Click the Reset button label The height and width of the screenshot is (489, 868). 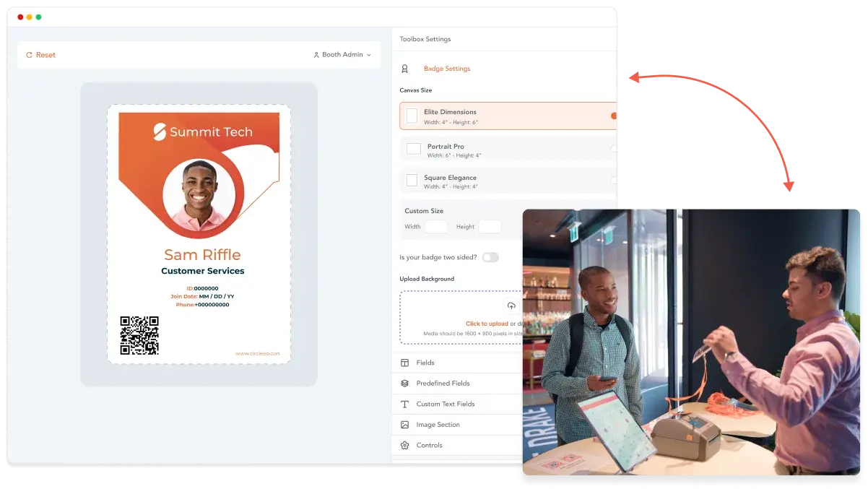coord(45,55)
